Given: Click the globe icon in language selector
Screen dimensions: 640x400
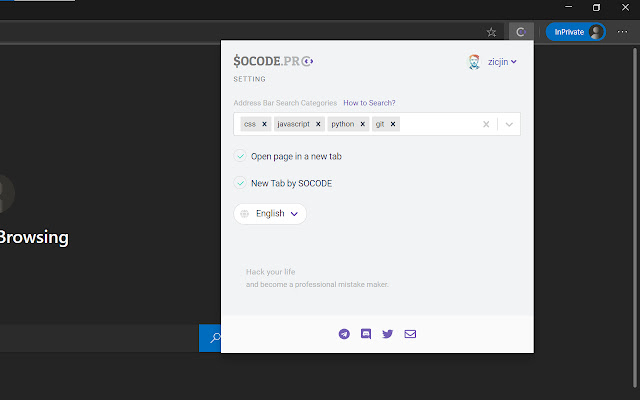Looking at the screenshot, I should click(244, 213).
